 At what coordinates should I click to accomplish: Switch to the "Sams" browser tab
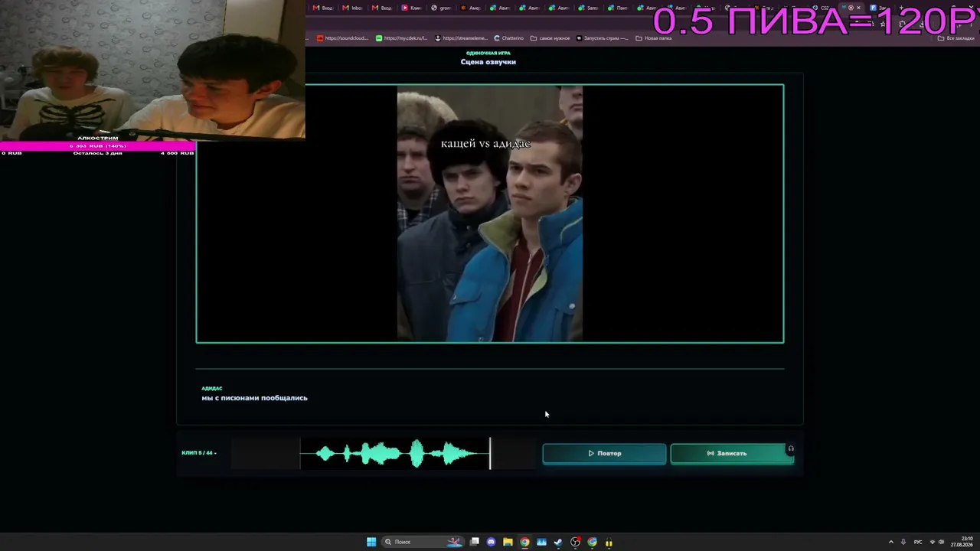pos(588,8)
